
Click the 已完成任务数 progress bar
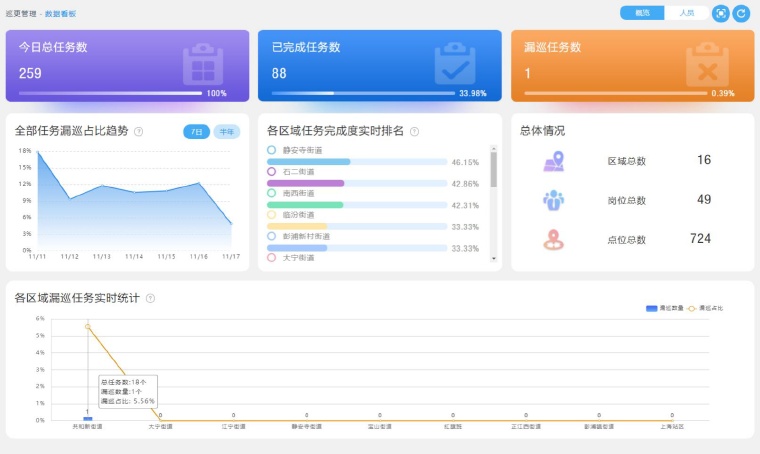[x=364, y=93]
